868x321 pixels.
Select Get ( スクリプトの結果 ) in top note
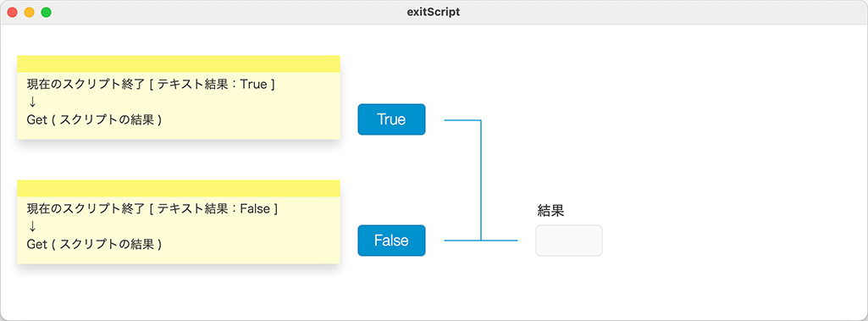tap(94, 119)
